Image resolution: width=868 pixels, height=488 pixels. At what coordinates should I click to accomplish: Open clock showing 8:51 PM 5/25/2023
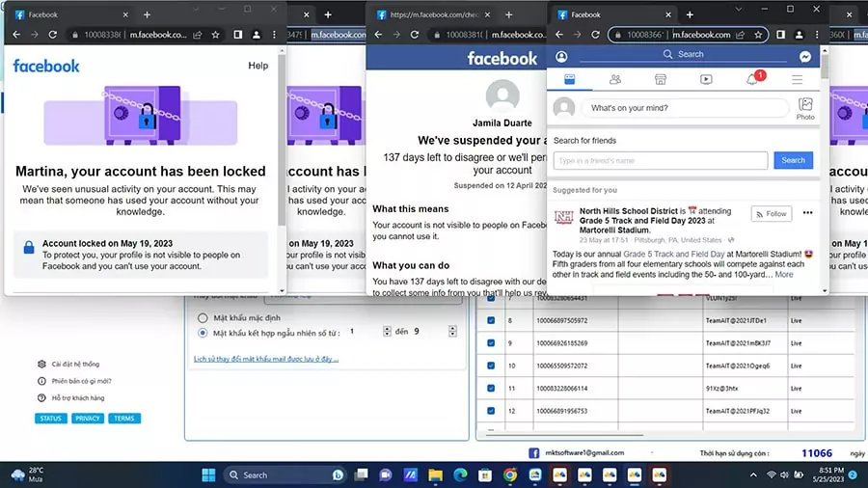click(828, 474)
